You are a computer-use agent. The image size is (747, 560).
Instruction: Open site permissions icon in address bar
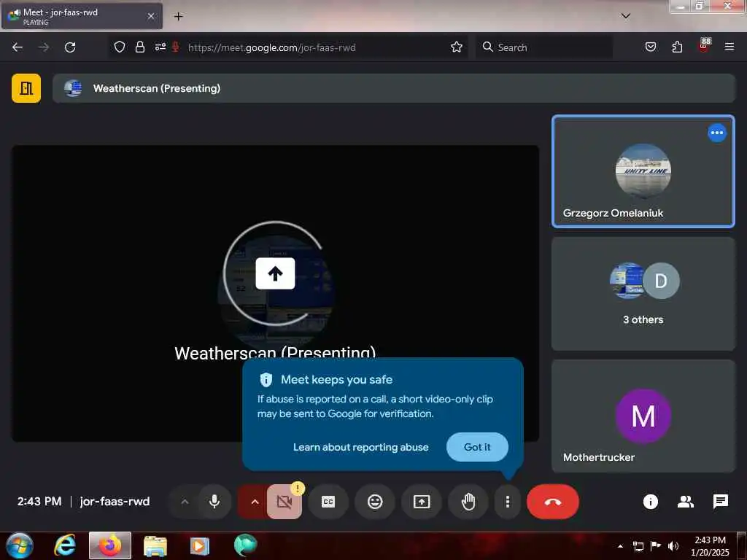click(x=160, y=47)
